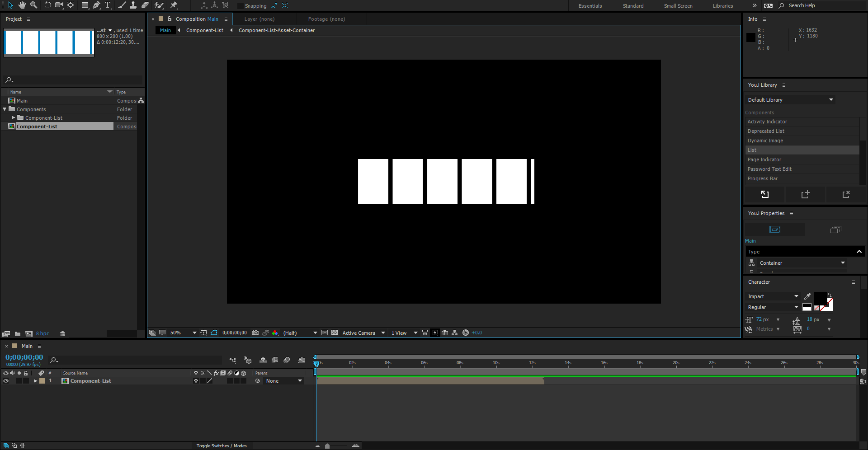Select the Selection arrow tool

(x=10, y=5)
